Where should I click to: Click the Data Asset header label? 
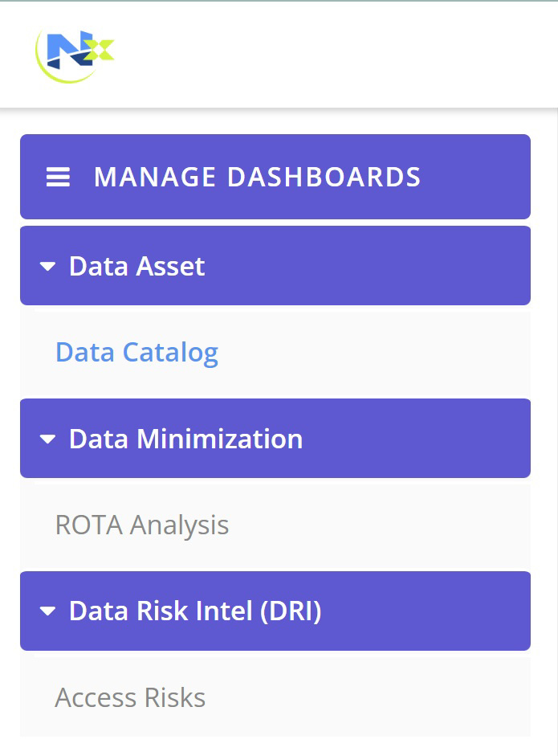pos(136,266)
